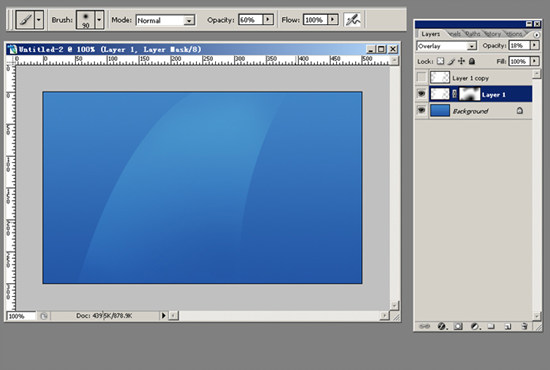550x370 pixels.
Task: Toggle the Airbrush option icon
Action: point(353,20)
